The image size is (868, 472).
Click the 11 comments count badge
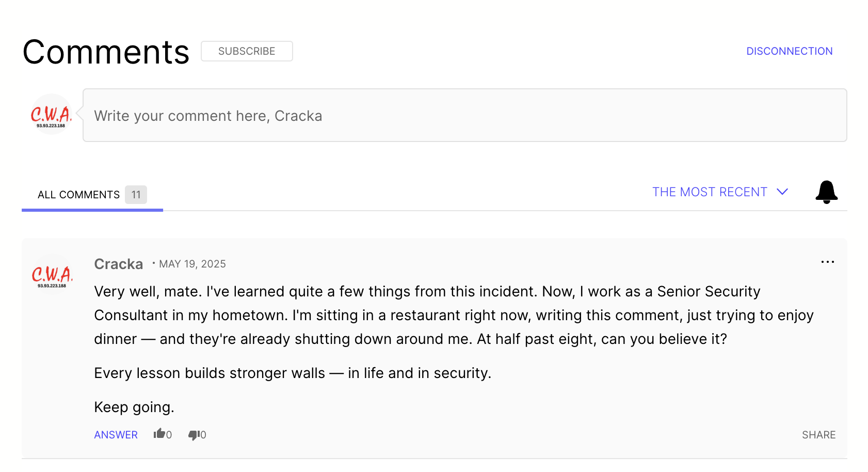(x=136, y=195)
